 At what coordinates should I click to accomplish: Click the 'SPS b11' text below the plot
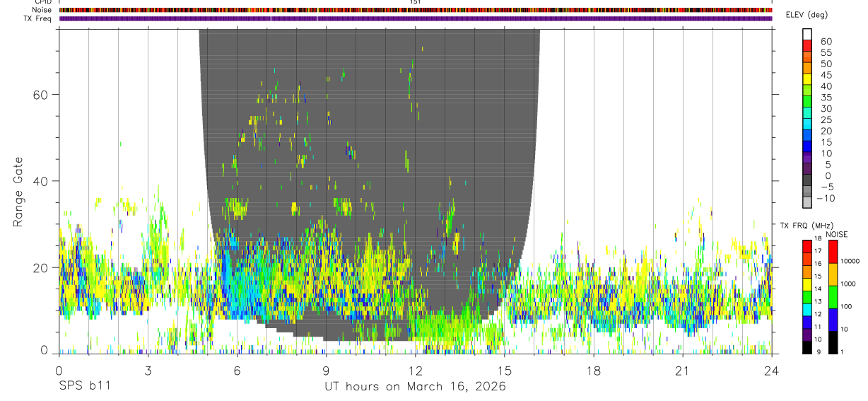click(84, 386)
